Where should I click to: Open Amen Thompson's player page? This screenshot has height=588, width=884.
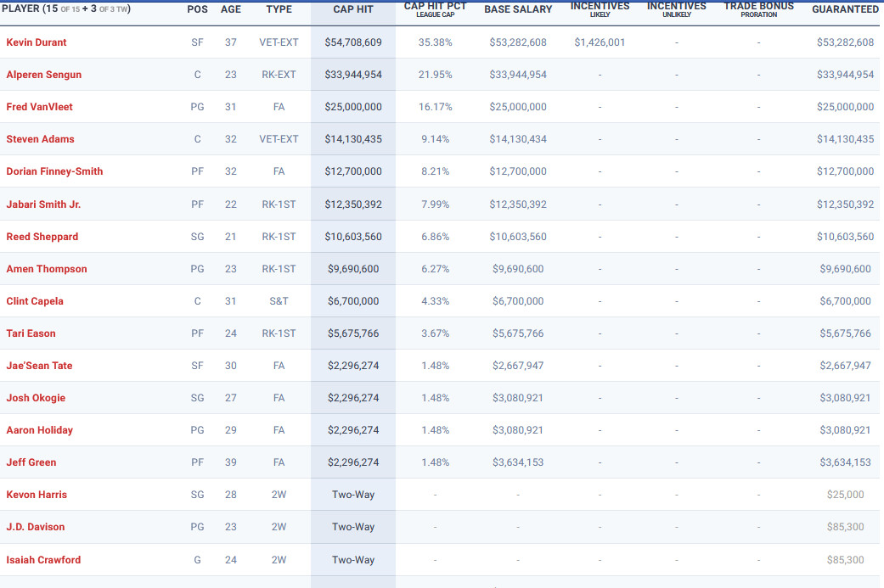tap(47, 269)
